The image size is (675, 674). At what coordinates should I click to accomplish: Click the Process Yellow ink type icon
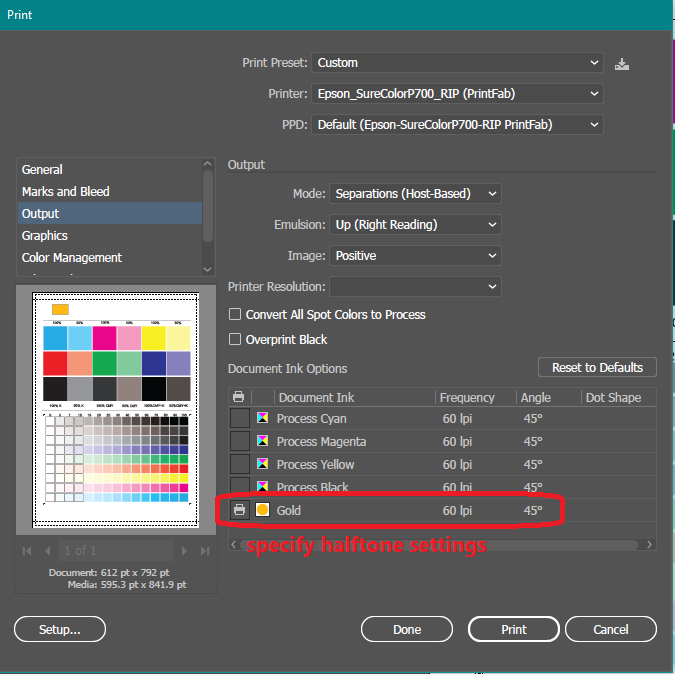pos(263,464)
